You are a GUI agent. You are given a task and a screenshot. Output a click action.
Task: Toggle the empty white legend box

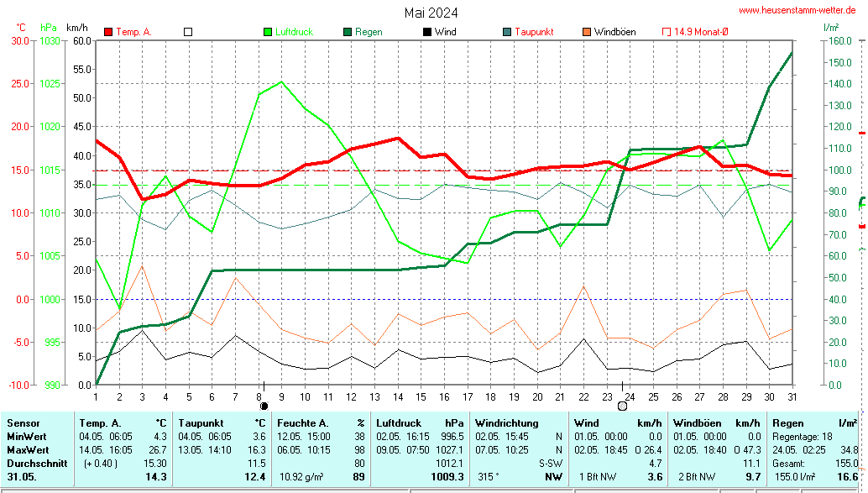pyautogui.click(x=188, y=32)
